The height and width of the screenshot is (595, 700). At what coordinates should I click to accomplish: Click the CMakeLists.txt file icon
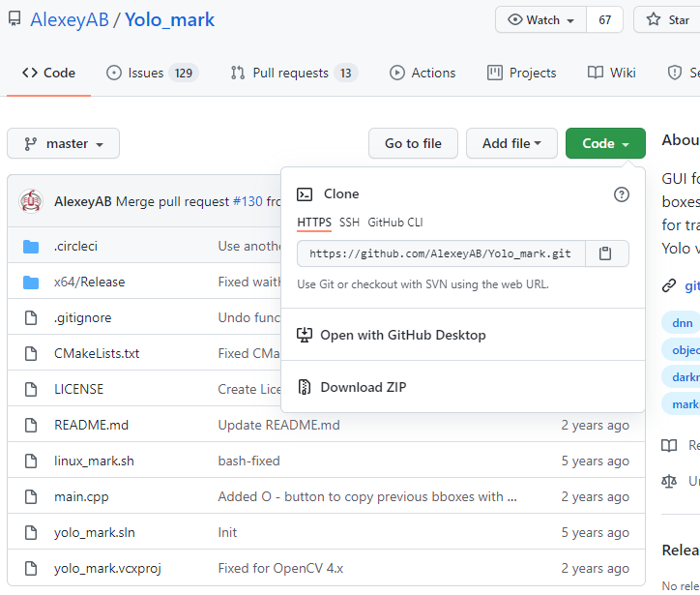click(x=31, y=353)
